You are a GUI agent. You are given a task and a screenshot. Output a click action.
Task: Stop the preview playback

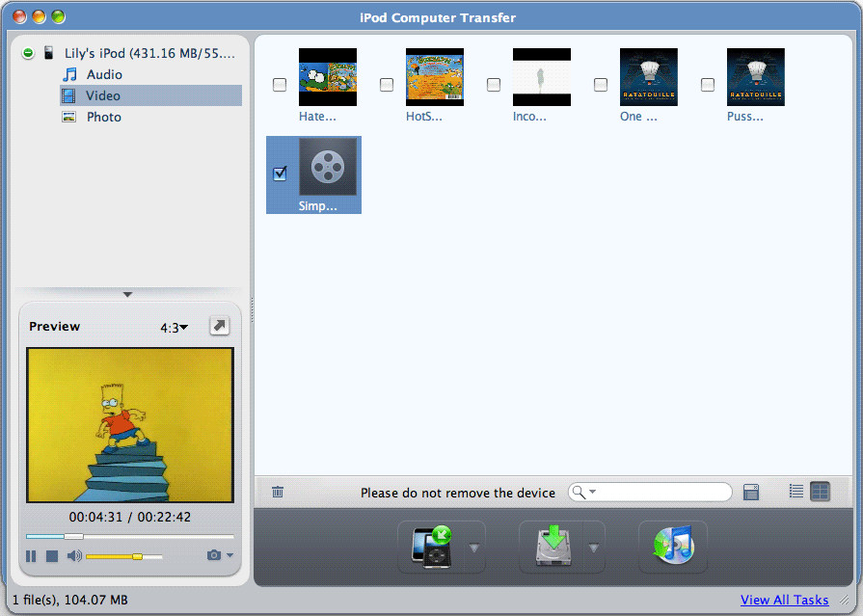52,556
